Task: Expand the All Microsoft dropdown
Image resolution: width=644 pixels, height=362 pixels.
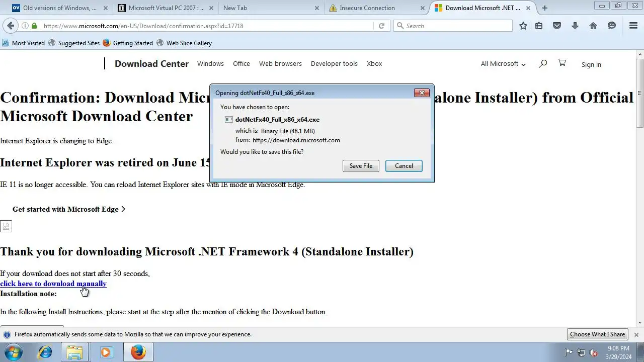Action: click(503, 64)
